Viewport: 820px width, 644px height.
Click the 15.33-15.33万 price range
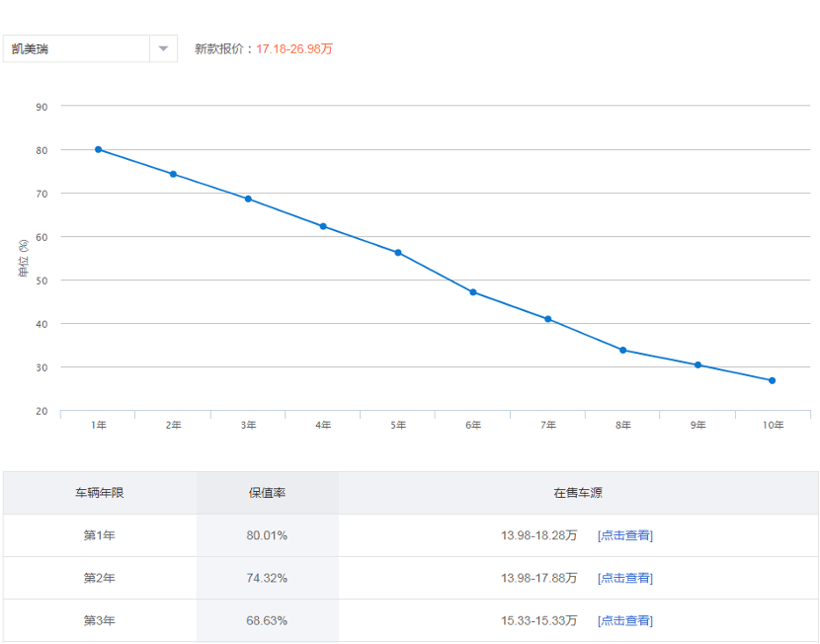pos(539,620)
